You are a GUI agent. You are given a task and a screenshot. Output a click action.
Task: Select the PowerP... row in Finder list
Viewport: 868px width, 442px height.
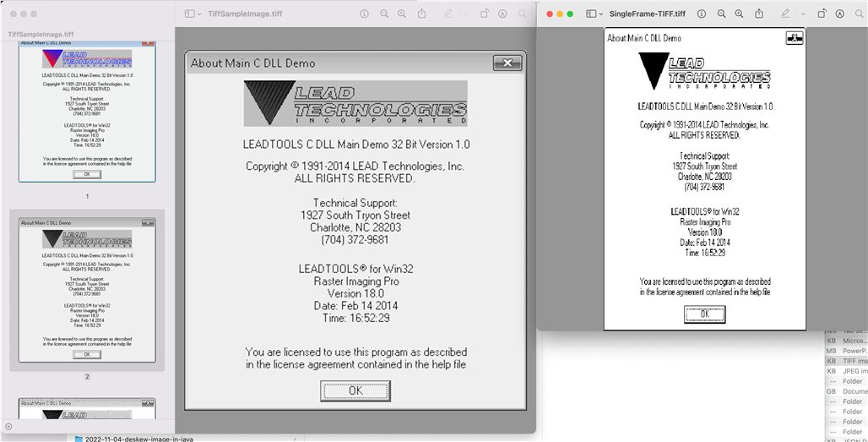point(847,351)
